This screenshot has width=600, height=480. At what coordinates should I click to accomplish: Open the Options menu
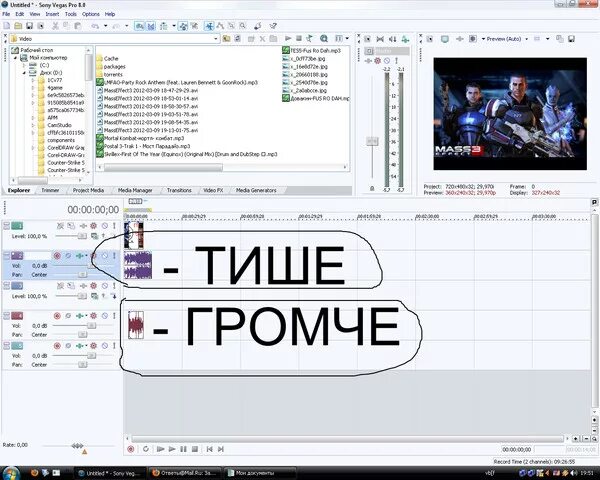point(91,14)
